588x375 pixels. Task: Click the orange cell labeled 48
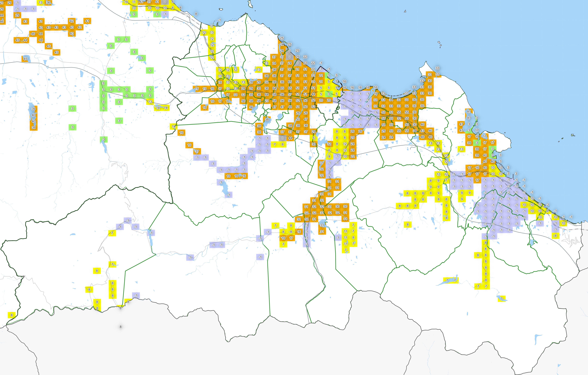click(x=290, y=107)
